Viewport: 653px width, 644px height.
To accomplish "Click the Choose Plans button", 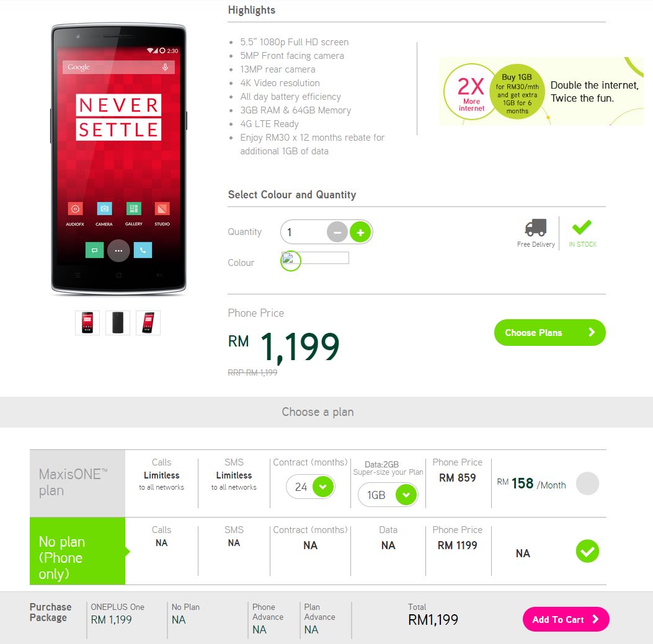I will point(549,332).
